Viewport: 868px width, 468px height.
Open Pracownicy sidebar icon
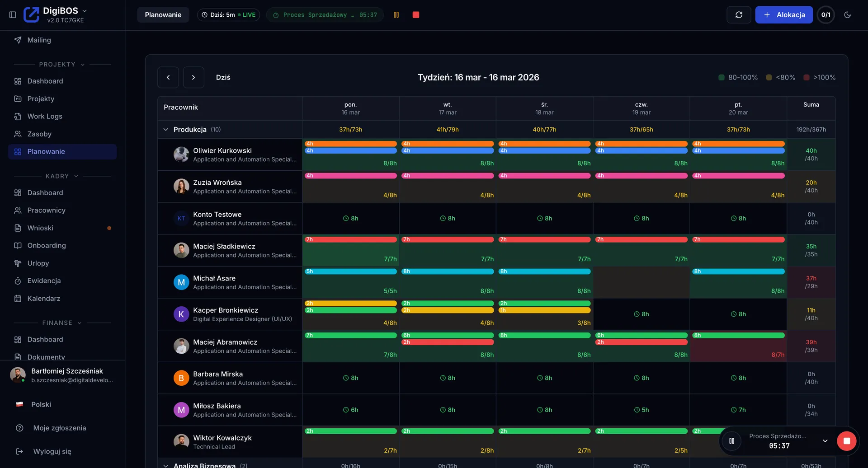[18, 210]
